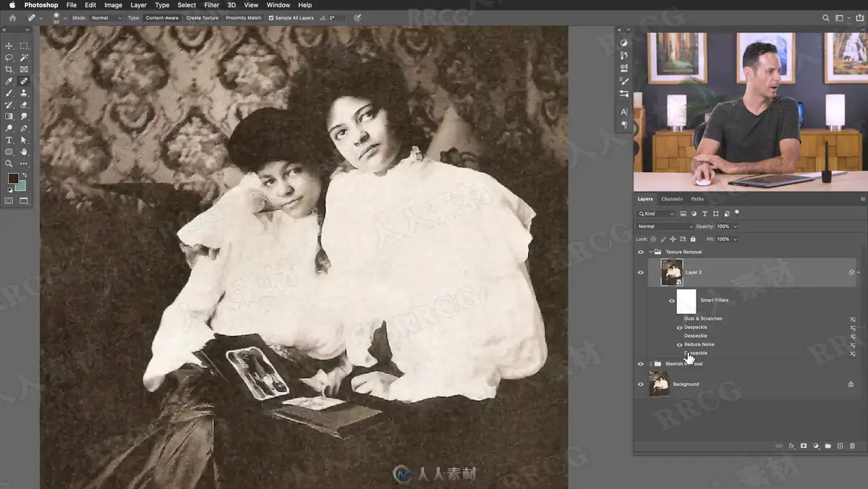Select the Lasso tool
Image resolution: width=868 pixels, height=489 pixels.
9,57
